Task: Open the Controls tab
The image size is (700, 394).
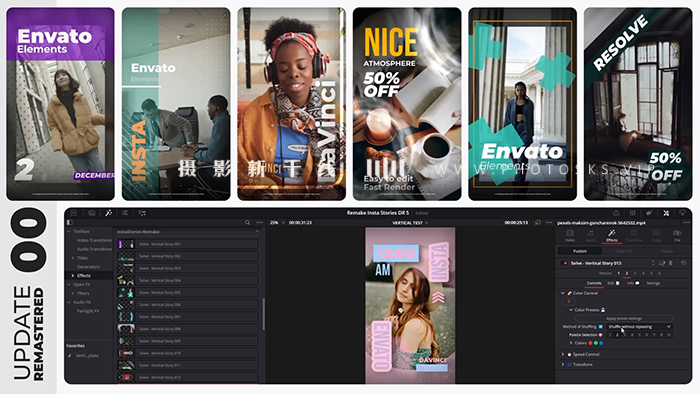Action: (594, 283)
